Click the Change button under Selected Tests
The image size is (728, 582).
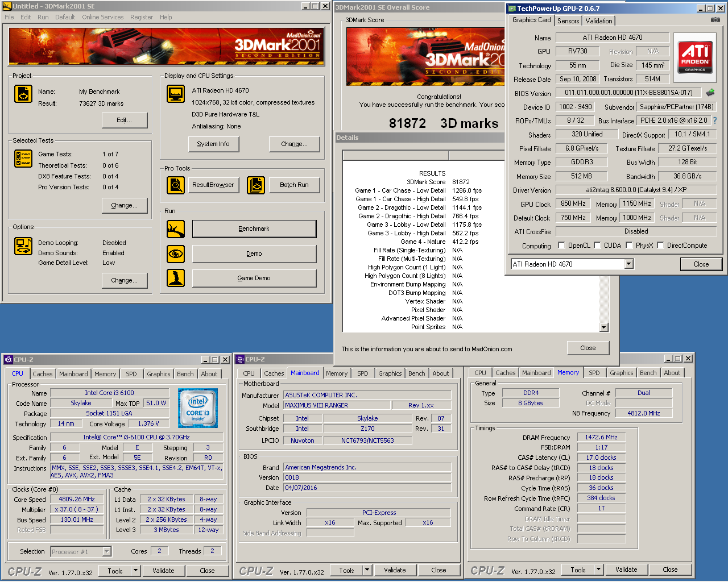[x=125, y=205]
